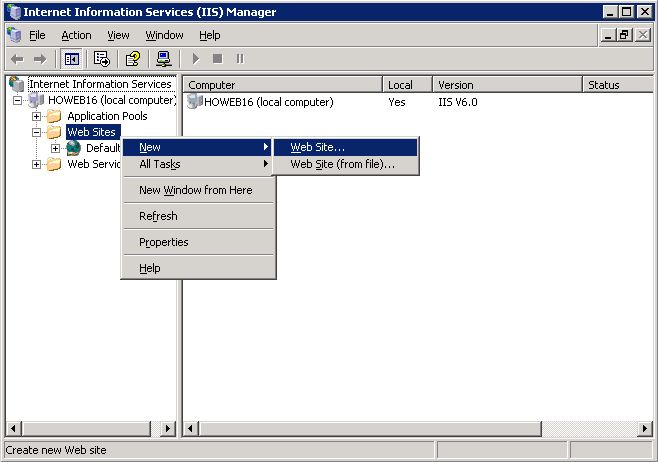This screenshot has width=658, height=462.
Task: Click the Local column header
Action: click(x=407, y=85)
